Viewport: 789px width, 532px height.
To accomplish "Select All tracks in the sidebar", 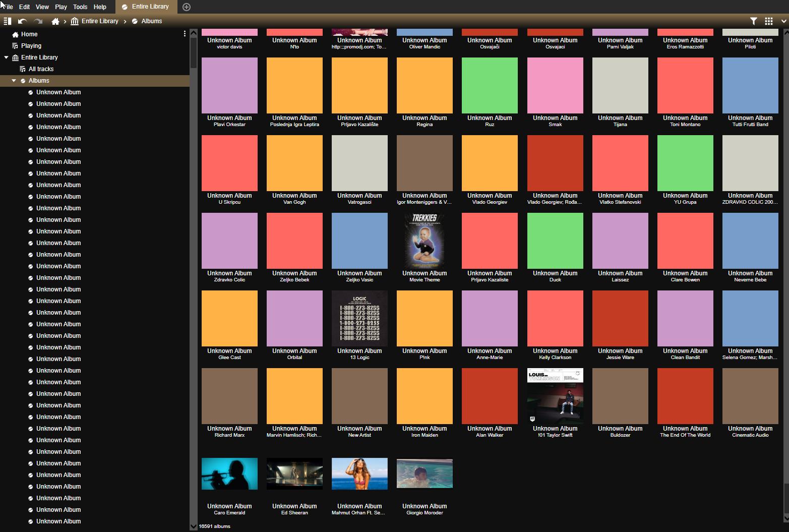I will [41, 69].
